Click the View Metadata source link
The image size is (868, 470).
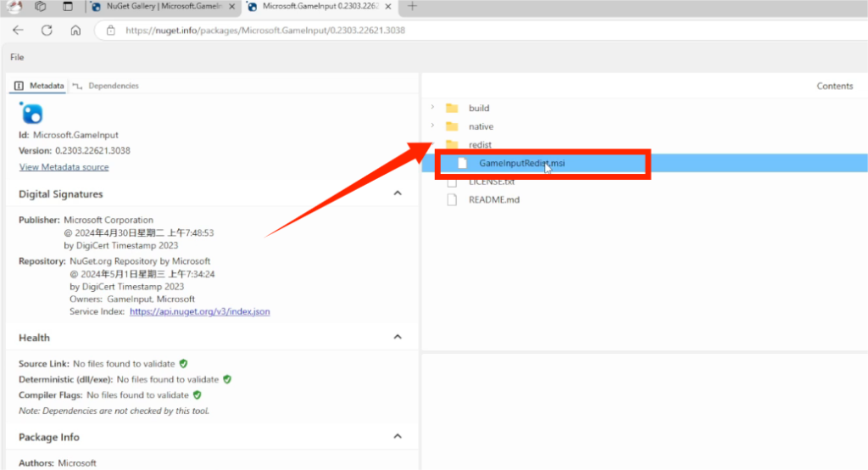tap(64, 167)
